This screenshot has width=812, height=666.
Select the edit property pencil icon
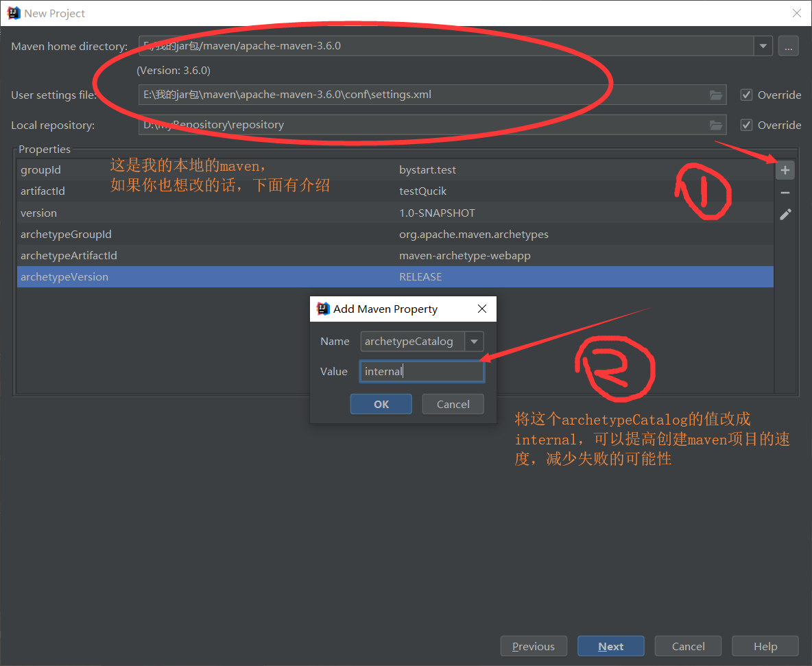coord(785,214)
